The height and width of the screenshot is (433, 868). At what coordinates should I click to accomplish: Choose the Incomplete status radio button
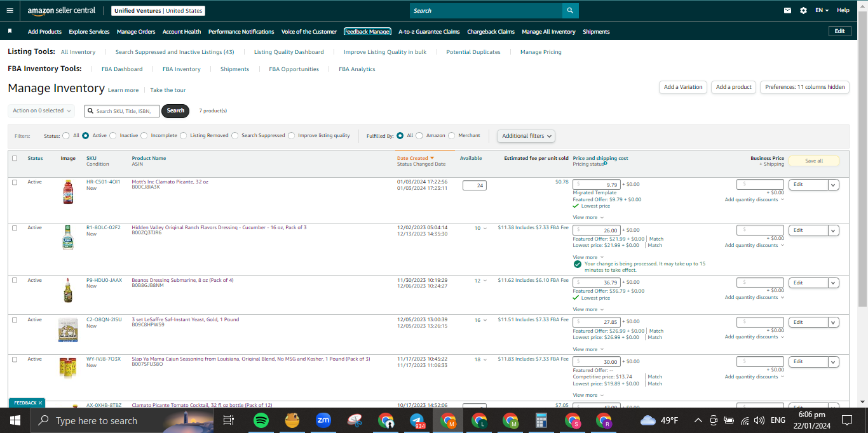point(144,135)
